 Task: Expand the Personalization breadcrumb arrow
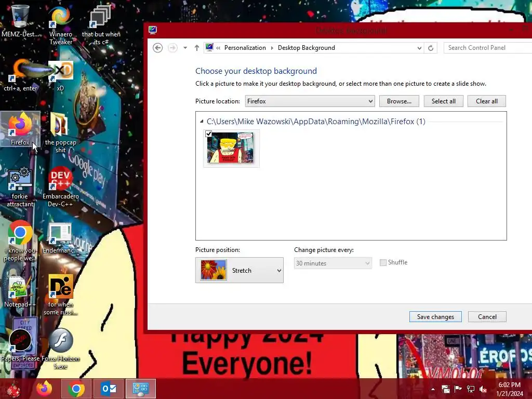[x=272, y=48]
